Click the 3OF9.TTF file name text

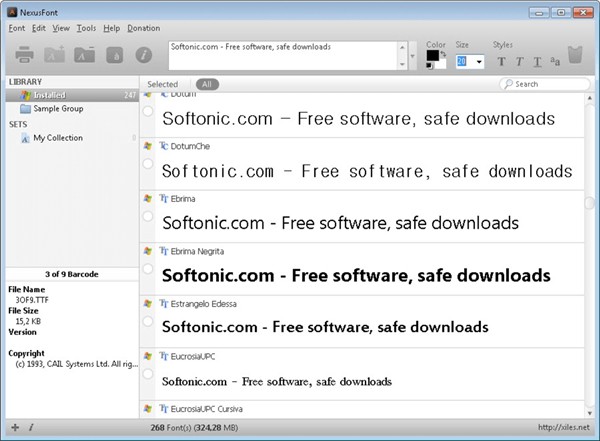point(32,300)
